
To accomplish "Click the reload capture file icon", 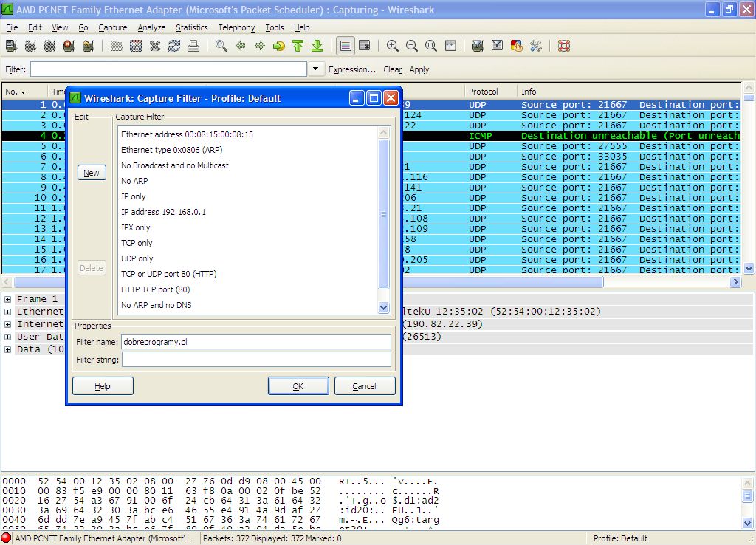I will coord(174,46).
